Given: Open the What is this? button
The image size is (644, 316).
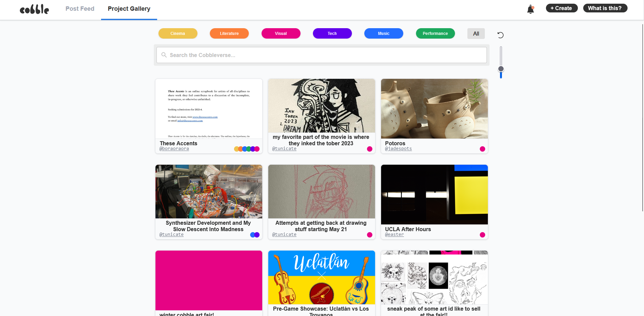Looking at the screenshot, I should 605,8.
